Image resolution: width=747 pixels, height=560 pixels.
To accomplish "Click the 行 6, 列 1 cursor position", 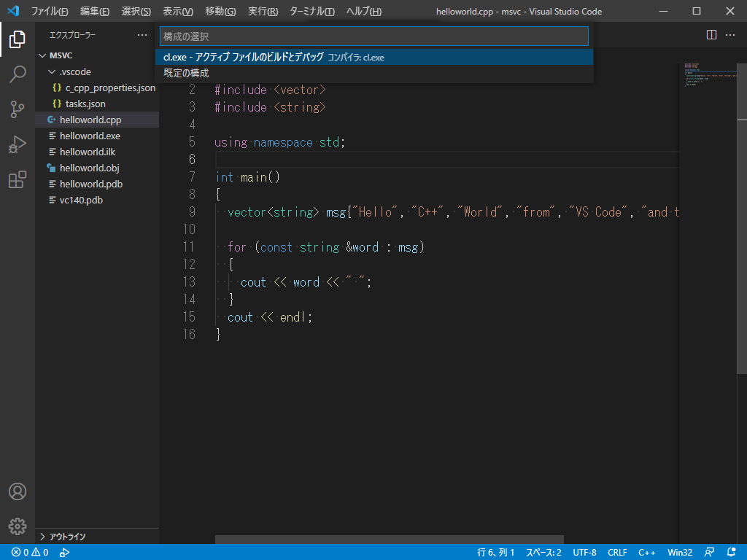I will (495, 553).
